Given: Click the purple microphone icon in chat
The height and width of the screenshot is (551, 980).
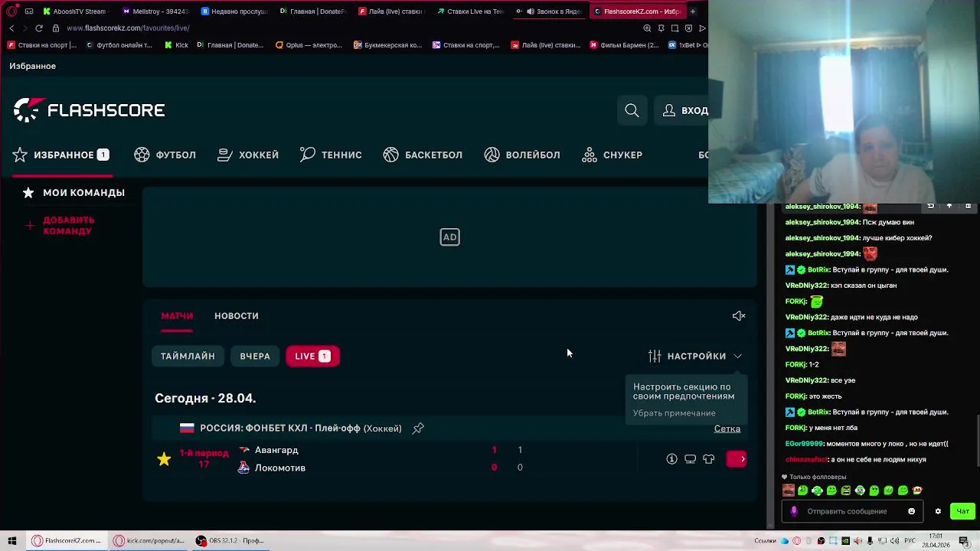Looking at the screenshot, I should click(794, 511).
